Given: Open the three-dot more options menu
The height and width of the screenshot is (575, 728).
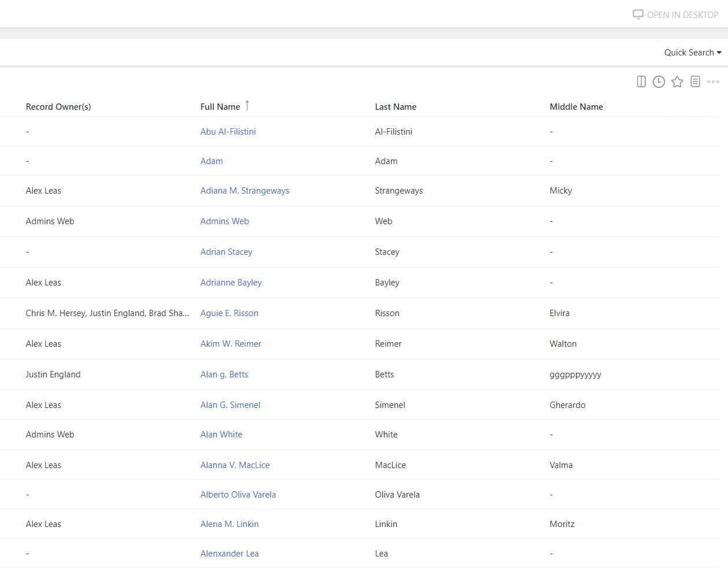Looking at the screenshot, I should coord(713,81).
